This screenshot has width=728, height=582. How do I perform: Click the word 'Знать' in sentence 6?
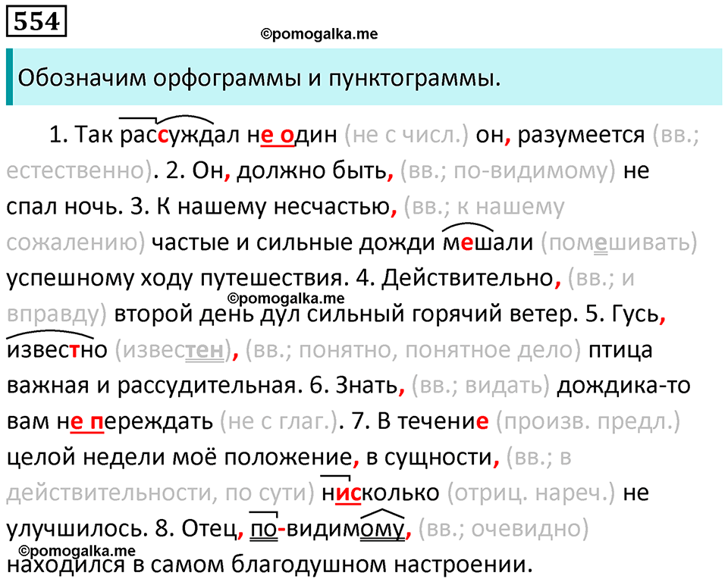click(367, 385)
